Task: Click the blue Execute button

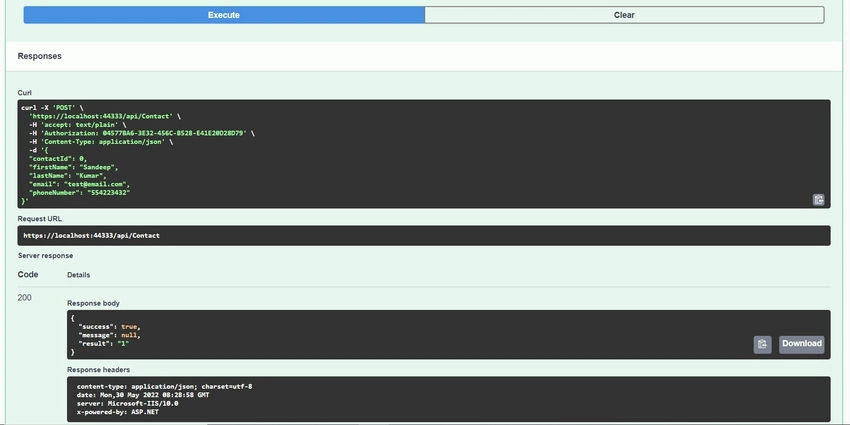Action: (x=224, y=15)
